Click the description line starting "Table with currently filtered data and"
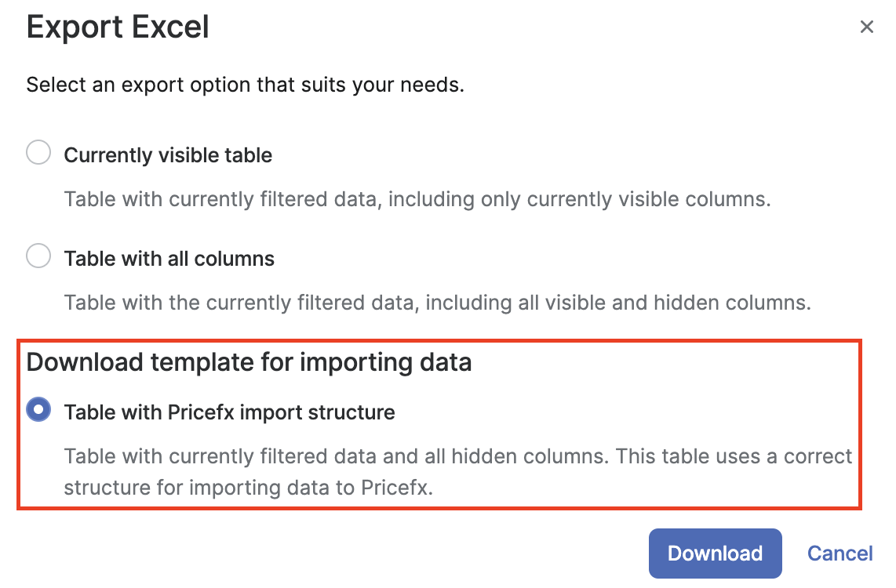The width and height of the screenshot is (896, 588). [x=337, y=456]
